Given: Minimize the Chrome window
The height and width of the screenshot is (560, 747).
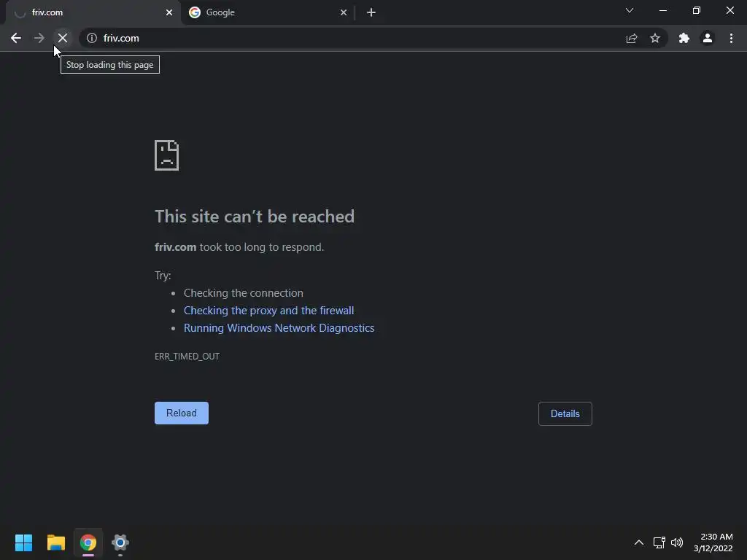Looking at the screenshot, I should tap(662, 10).
